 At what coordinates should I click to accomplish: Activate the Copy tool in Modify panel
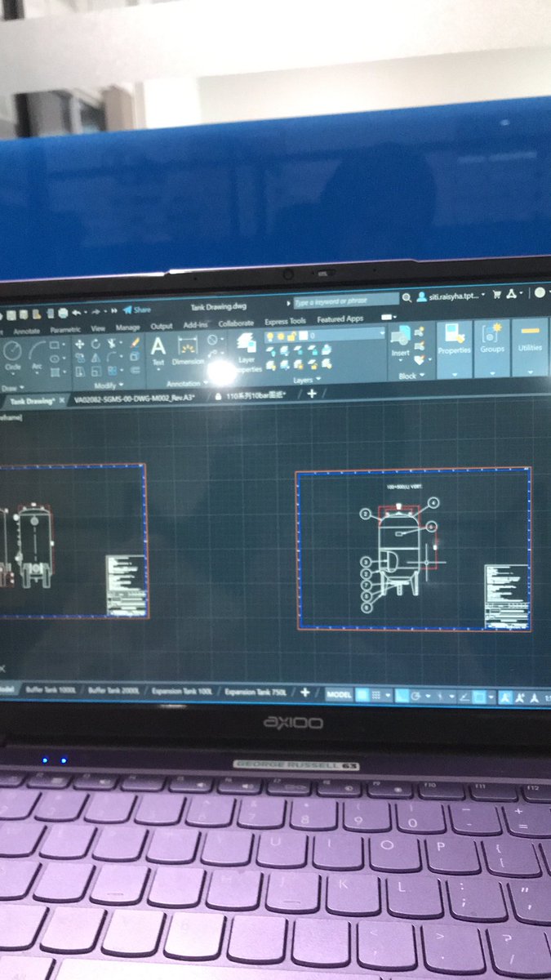pyautogui.click(x=80, y=357)
